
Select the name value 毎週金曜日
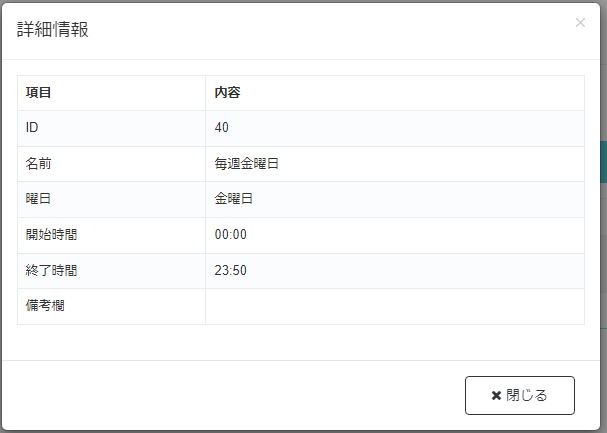[246, 164]
